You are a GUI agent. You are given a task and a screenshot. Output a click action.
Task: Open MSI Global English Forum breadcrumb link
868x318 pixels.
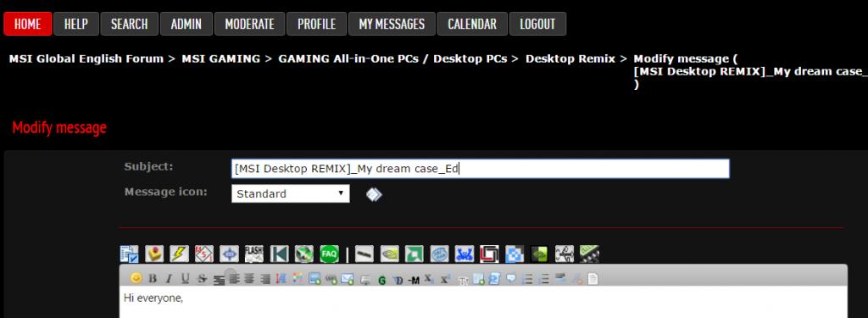coord(86,59)
